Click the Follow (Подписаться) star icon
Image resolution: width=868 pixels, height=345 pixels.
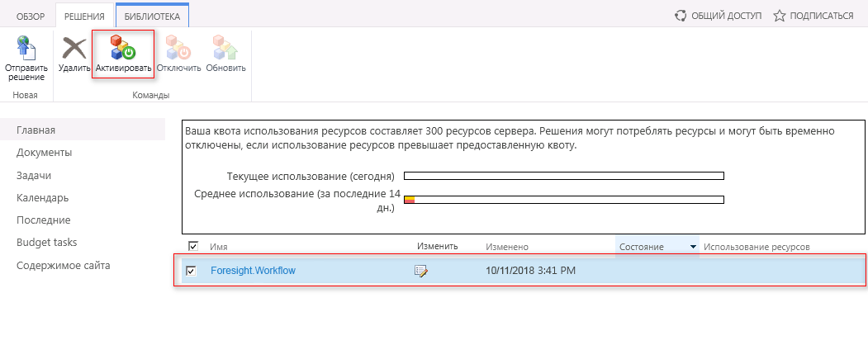pos(779,15)
